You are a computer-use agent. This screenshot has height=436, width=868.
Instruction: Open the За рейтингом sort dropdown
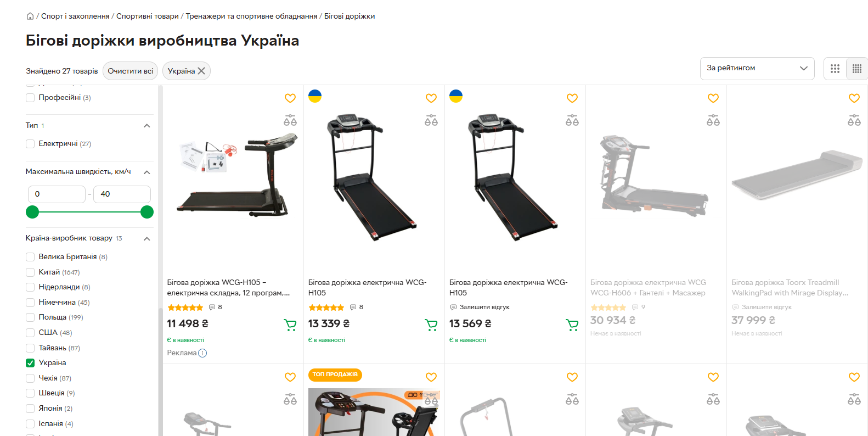click(x=757, y=69)
